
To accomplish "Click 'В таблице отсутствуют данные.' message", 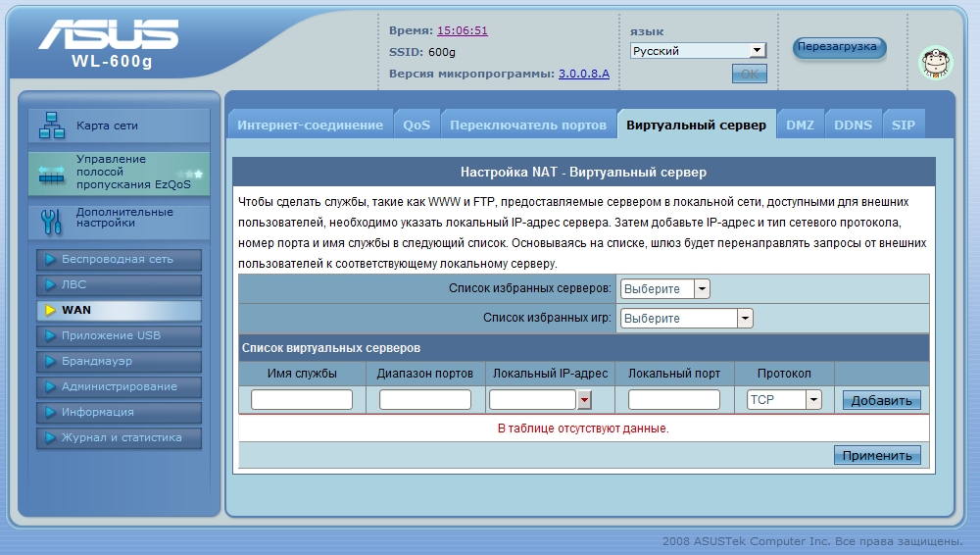I will [x=583, y=429].
